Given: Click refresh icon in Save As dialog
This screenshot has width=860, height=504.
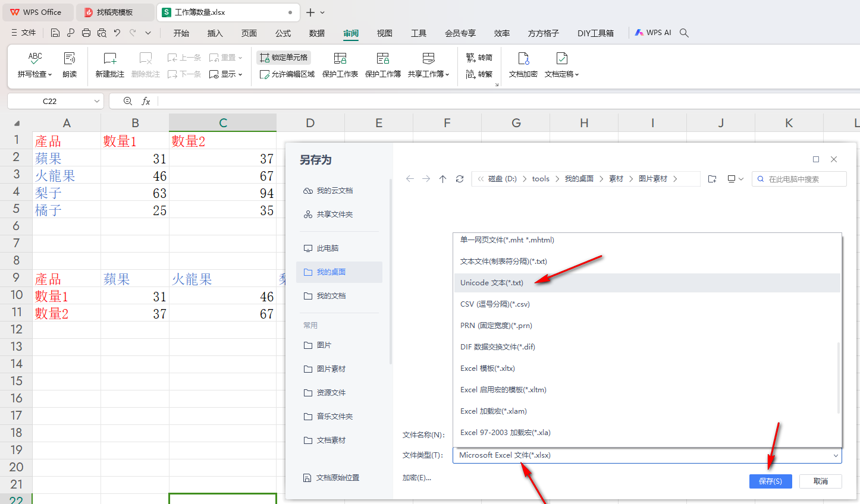Looking at the screenshot, I should pyautogui.click(x=459, y=179).
